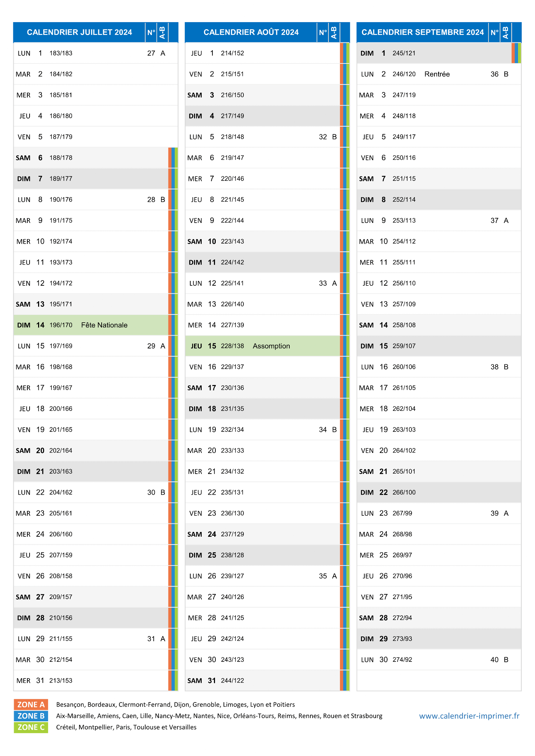This screenshot has width=535, height=756.
Task: Click week number 27 in July
Action: tap(151, 53)
